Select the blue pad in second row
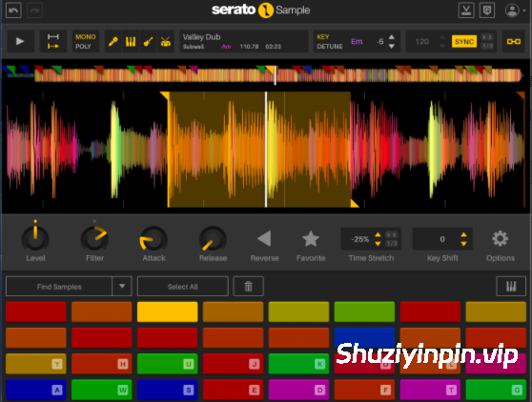532x402 pixels. click(364, 337)
